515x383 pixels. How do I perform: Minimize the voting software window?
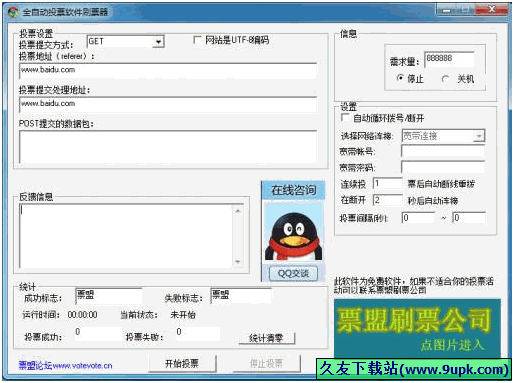[x=447, y=10]
